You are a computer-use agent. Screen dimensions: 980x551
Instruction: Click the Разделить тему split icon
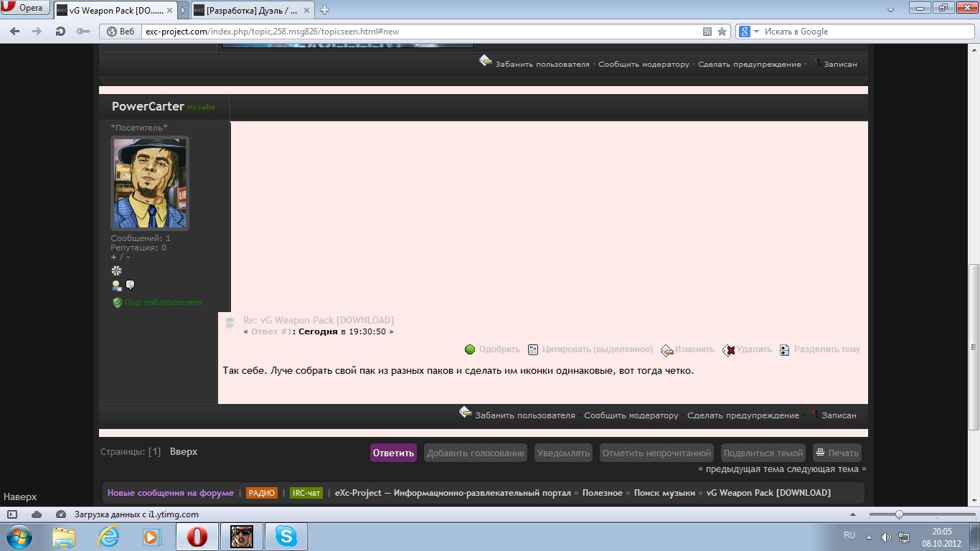click(x=785, y=350)
